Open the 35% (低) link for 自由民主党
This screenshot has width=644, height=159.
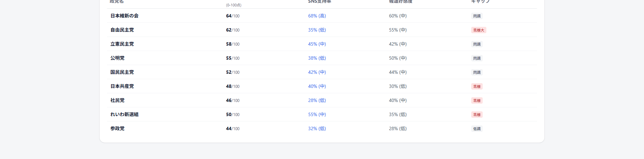pos(317,30)
